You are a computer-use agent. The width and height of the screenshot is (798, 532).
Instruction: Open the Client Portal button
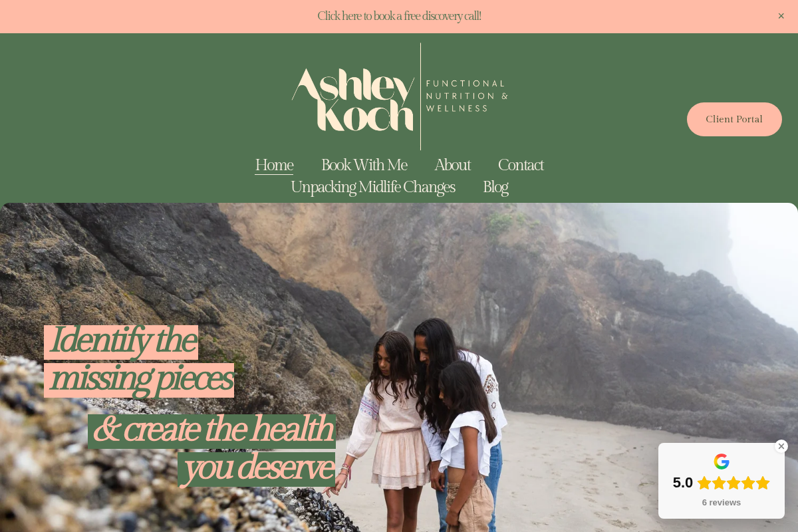tap(734, 119)
